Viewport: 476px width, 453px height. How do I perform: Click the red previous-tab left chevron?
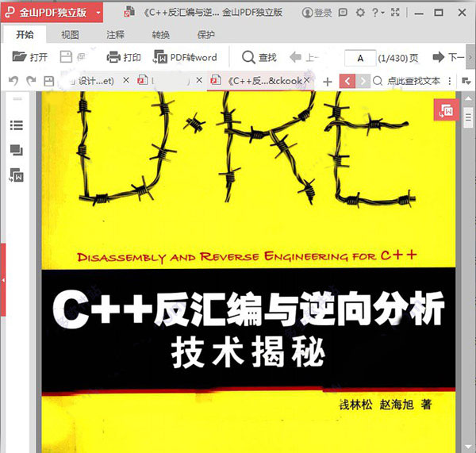(x=347, y=81)
